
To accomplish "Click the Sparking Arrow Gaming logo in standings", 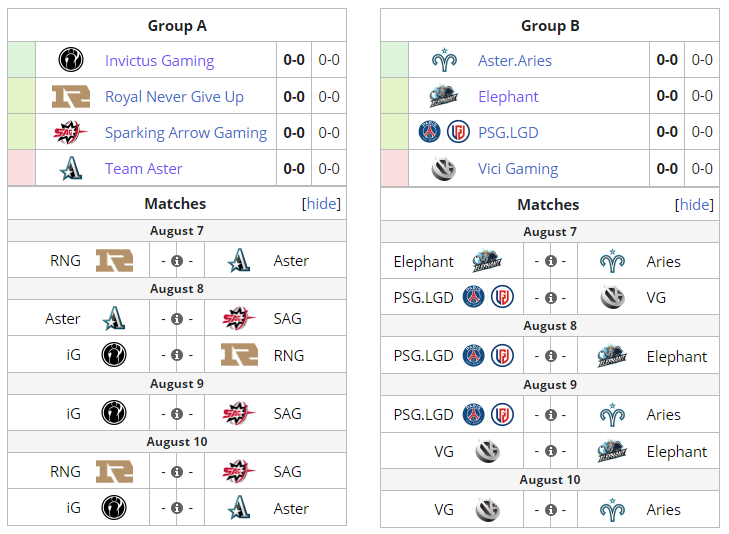I will point(70,132).
